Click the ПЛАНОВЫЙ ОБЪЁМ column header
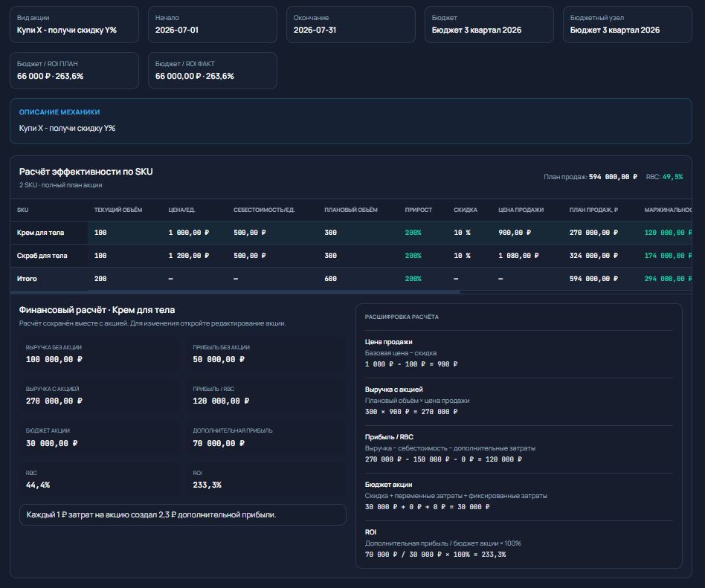The image size is (705, 588). tap(351, 210)
